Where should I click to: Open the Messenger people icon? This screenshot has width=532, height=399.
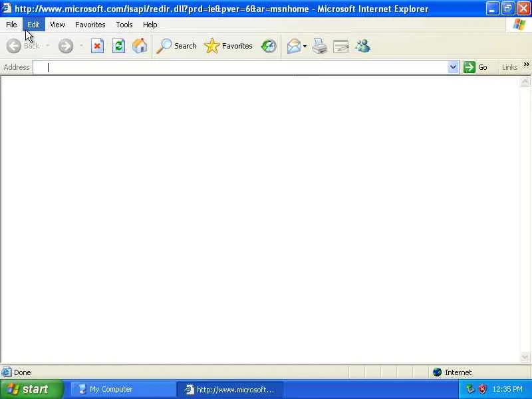pos(362,46)
